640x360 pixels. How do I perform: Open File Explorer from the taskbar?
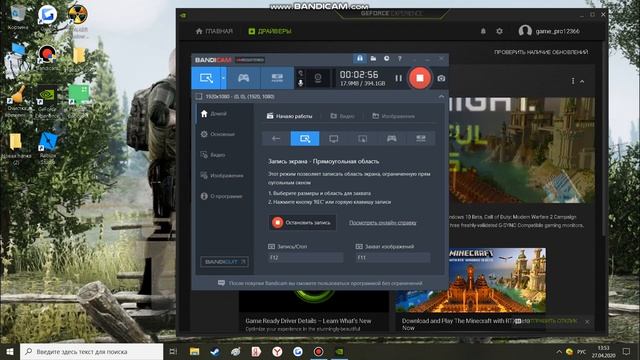point(195,351)
